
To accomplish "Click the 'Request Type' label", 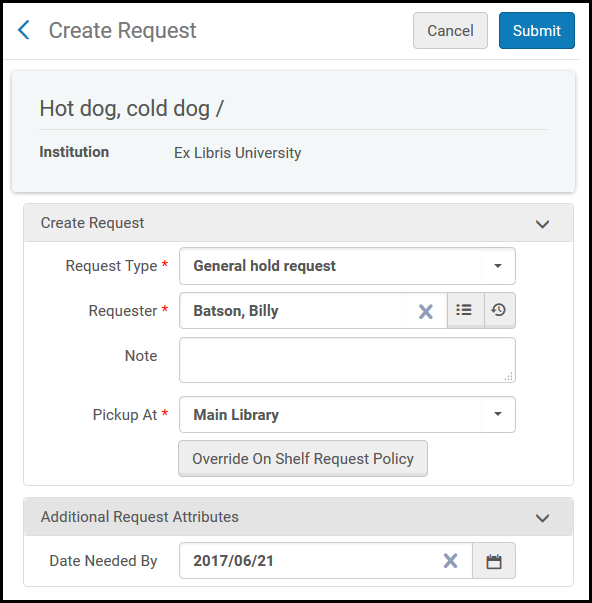I will coord(111,266).
